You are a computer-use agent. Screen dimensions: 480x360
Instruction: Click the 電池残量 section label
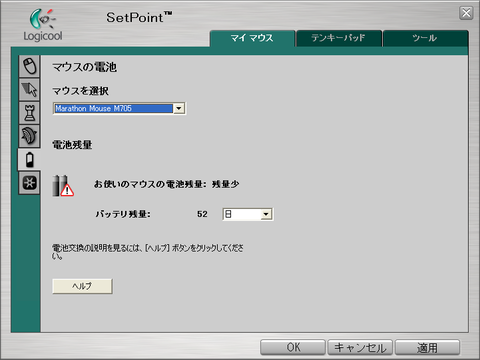point(72,145)
